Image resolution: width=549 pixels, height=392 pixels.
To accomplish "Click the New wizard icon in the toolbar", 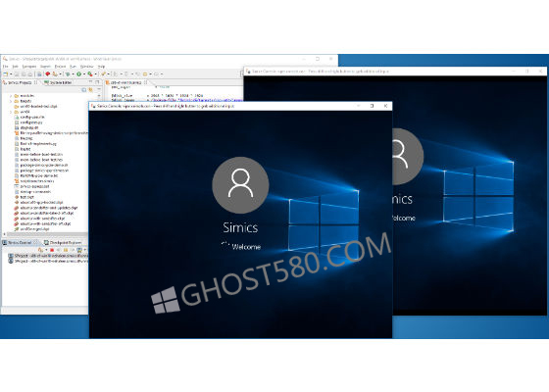I will pos(6,73).
